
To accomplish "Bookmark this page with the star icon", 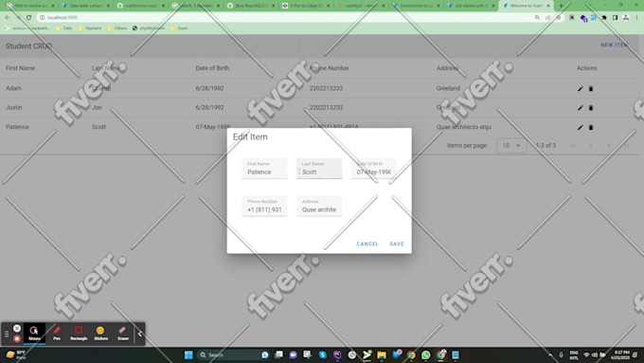I will pos(559,18).
